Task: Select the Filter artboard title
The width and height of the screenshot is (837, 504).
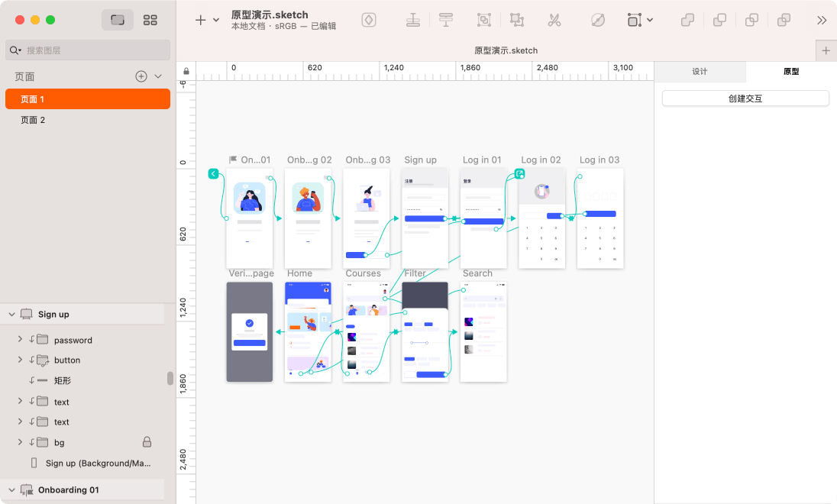Action: (x=415, y=273)
